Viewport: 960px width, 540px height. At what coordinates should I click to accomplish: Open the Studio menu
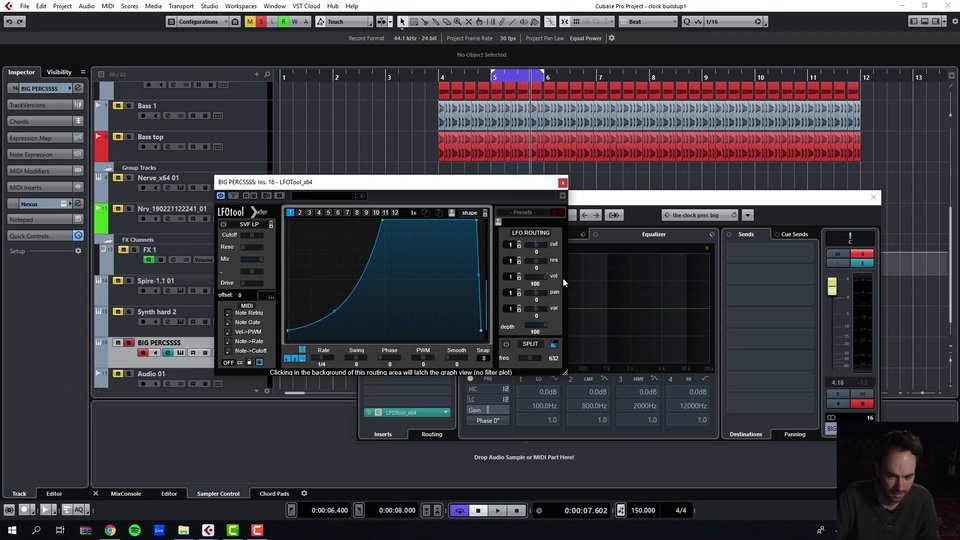click(209, 6)
